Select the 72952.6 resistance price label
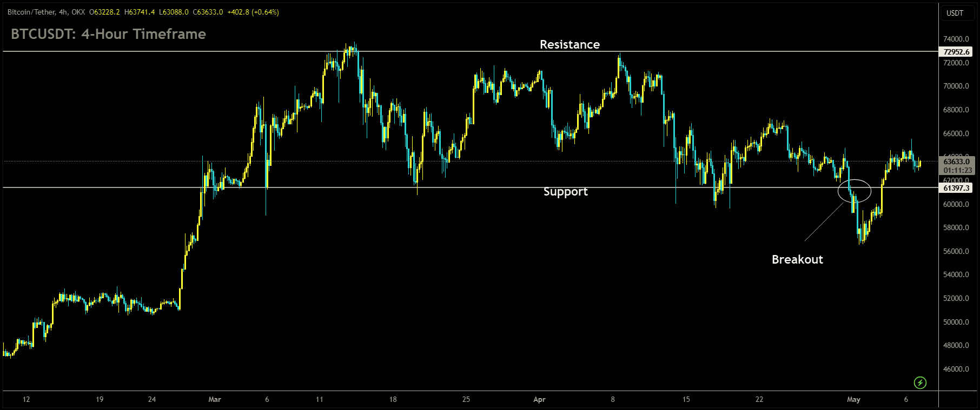This screenshot has height=410, width=980. click(956, 52)
